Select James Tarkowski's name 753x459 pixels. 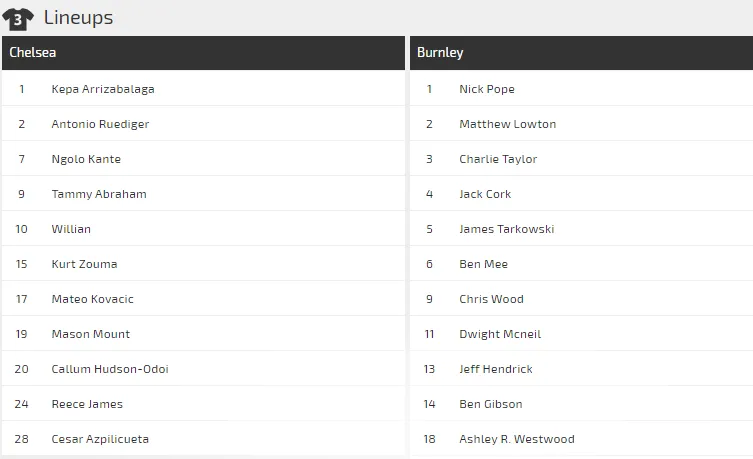point(506,229)
